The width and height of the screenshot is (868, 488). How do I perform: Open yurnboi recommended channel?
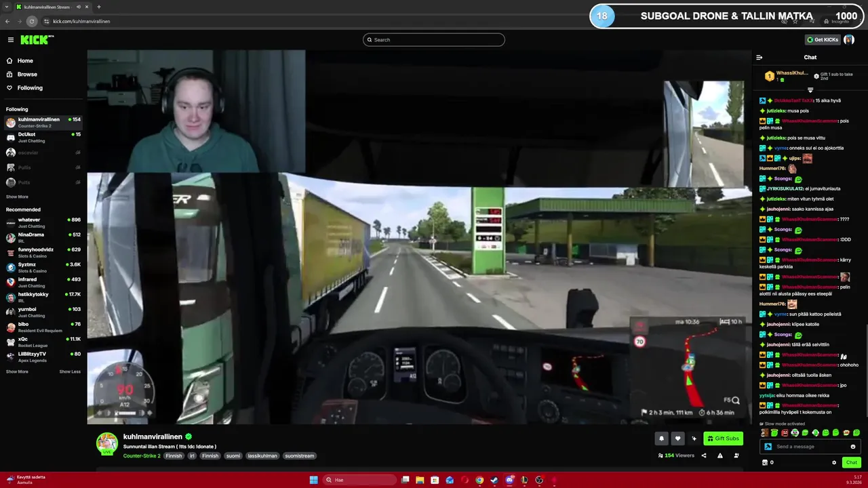[x=43, y=312]
